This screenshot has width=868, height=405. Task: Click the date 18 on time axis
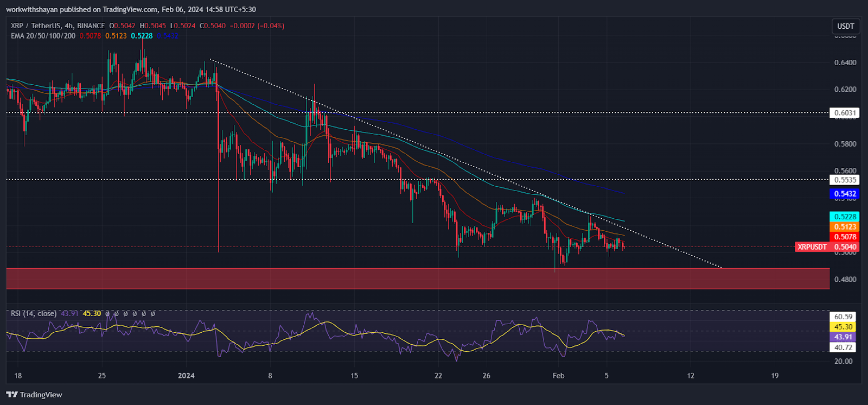tap(18, 376)
